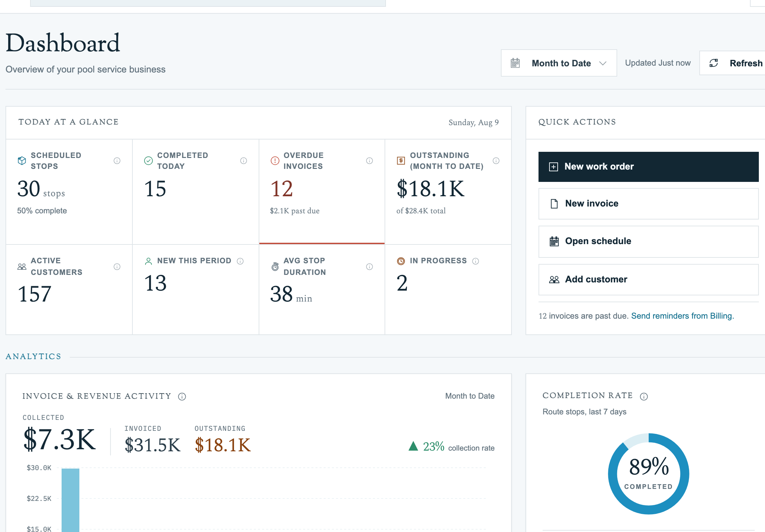Click the $7.3K collected amount
The image size is (765, 532).
click(x=60, y=439)
